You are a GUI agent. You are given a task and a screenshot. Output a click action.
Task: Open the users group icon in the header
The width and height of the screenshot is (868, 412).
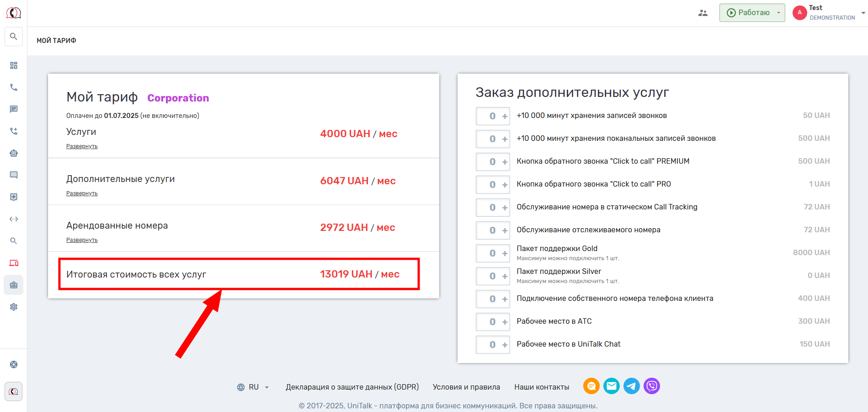tap(703, 13)
